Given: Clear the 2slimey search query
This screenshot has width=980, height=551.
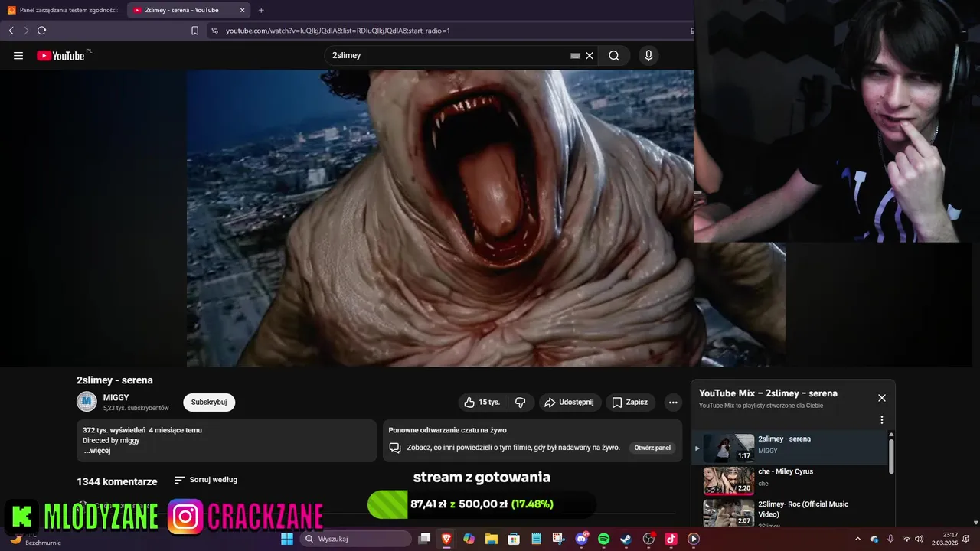Looking at the screenshot, I should 590,55.
